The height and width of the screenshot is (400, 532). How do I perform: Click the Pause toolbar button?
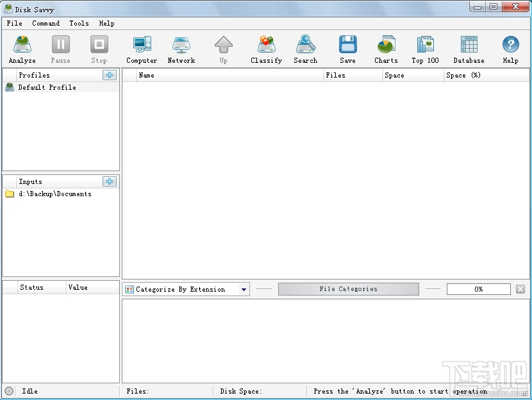(x=61, y=50)
